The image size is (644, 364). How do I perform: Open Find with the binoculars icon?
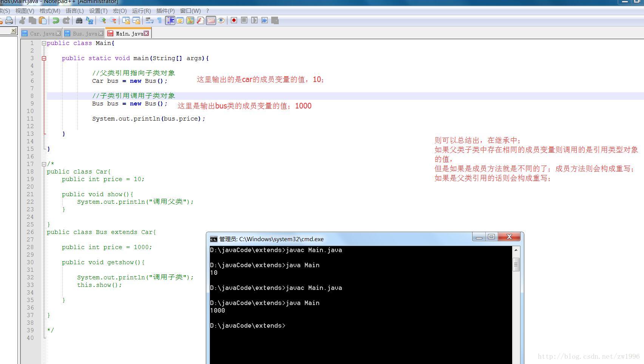pyautogui.click(x=79, y=20)
